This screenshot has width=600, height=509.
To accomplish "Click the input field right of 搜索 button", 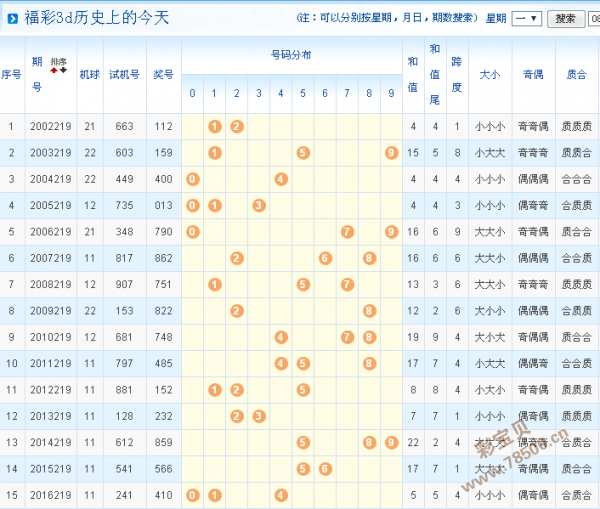I will click(x=594, y=18).
